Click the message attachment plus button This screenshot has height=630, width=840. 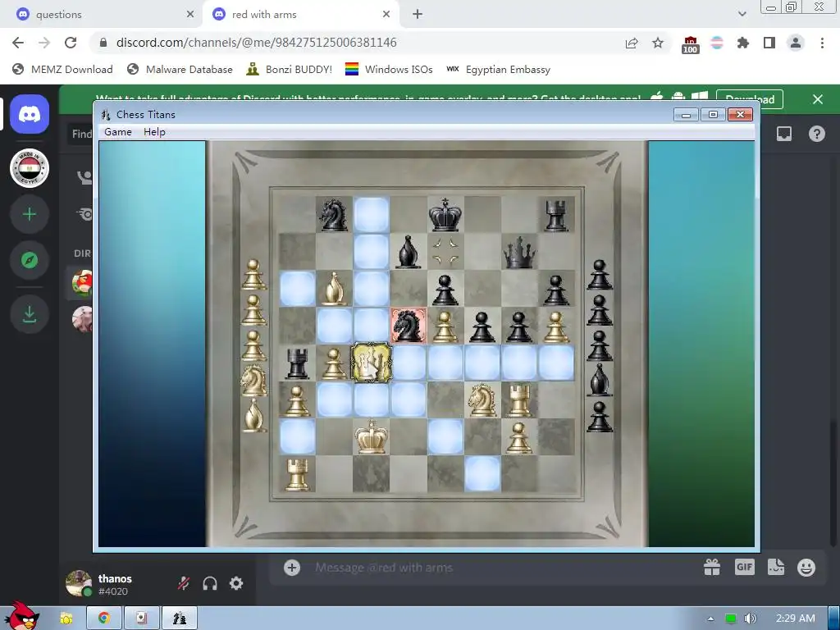tap(292, 568)
